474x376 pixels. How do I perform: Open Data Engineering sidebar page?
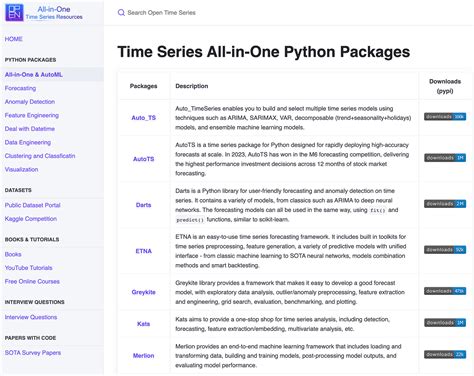[x=28, y=142]
